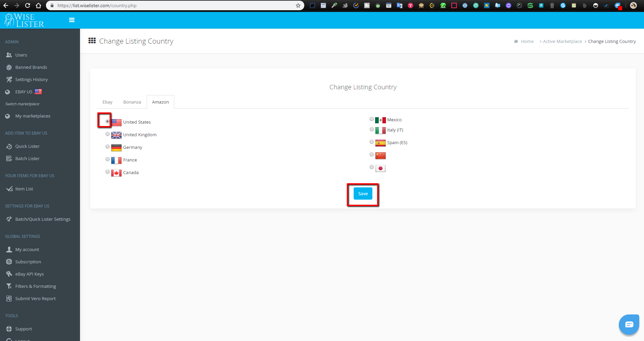Switch to the Bonanza tab

tap(132, 102)
